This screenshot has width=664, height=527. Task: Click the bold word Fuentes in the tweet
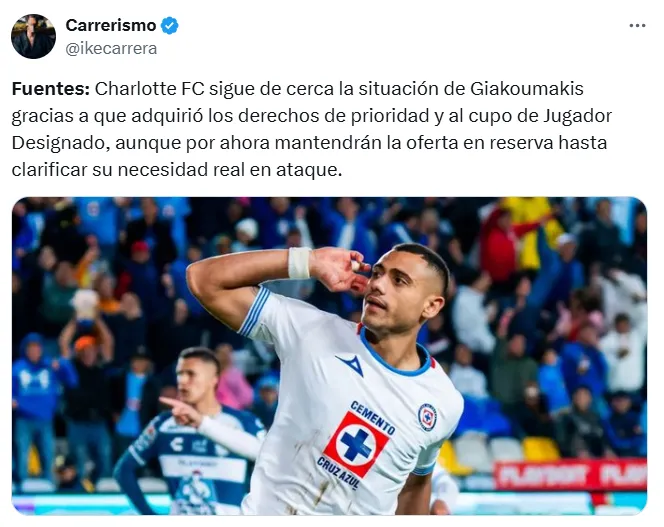pos(51,89)
